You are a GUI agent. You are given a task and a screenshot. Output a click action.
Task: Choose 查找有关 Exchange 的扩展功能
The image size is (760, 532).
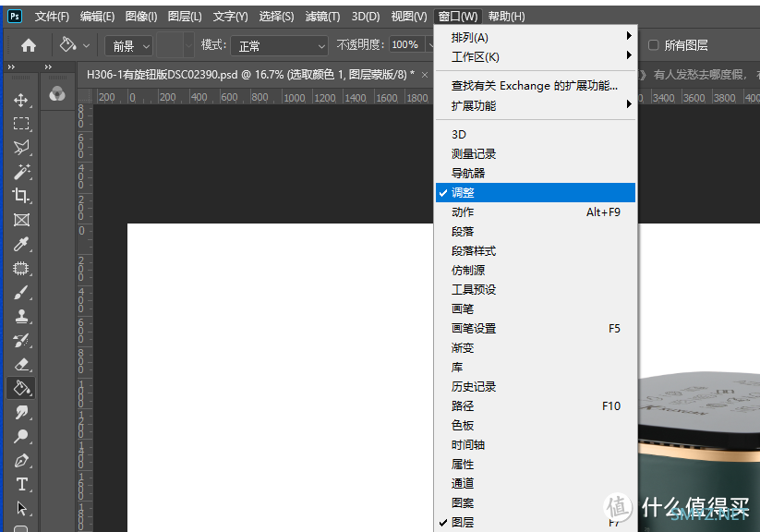[535, 86]
